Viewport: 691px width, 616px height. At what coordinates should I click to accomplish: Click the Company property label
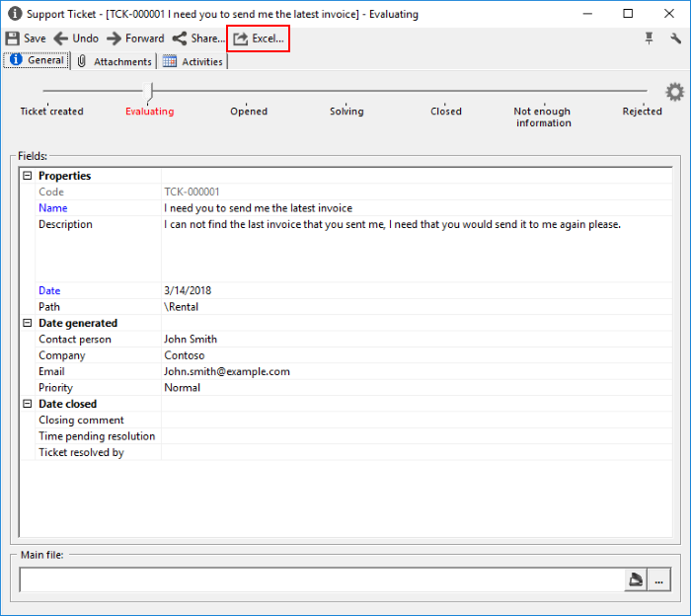(61, 355)
